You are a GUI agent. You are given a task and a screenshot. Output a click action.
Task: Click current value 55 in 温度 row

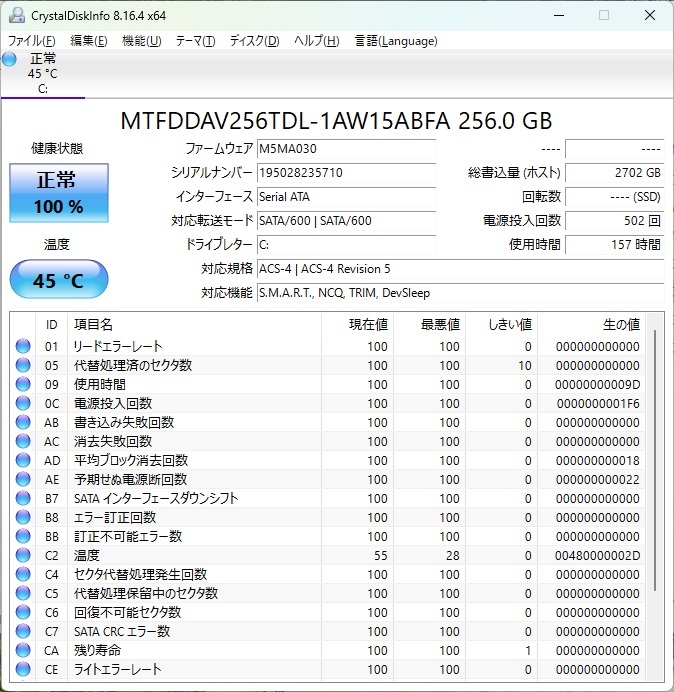pyautogui.click(x=380, y=555)
